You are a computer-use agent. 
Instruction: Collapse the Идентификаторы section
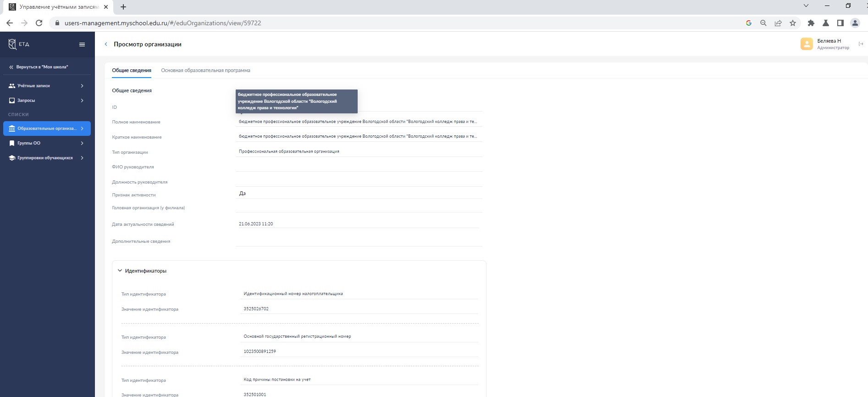(120, 271)
